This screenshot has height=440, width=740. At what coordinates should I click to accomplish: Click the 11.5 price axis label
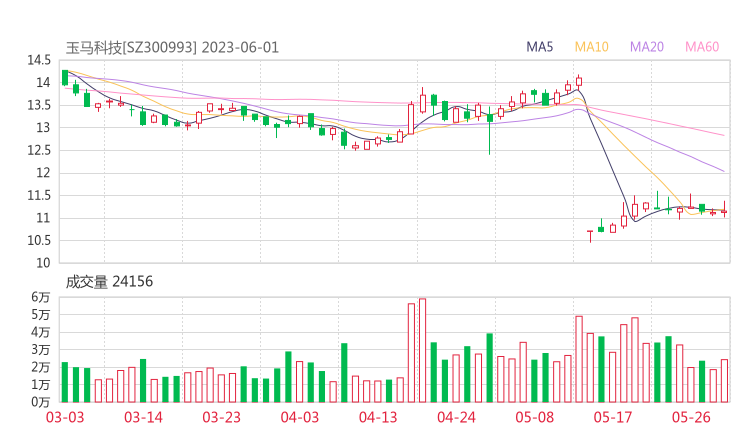pos(39,195)
